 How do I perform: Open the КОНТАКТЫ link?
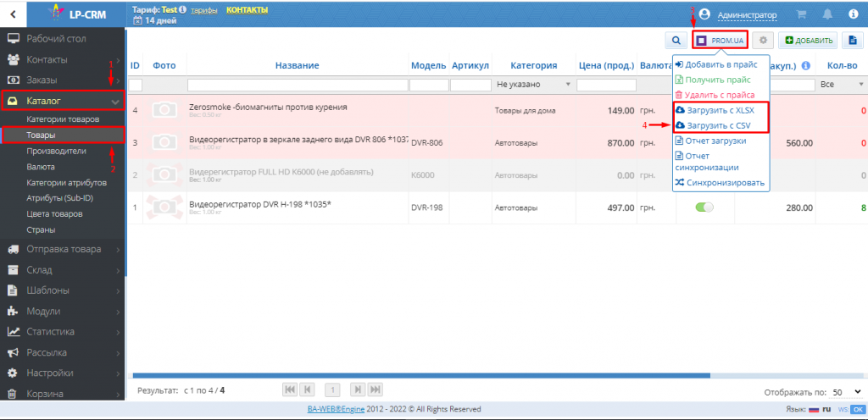click(x=247, y=10)
